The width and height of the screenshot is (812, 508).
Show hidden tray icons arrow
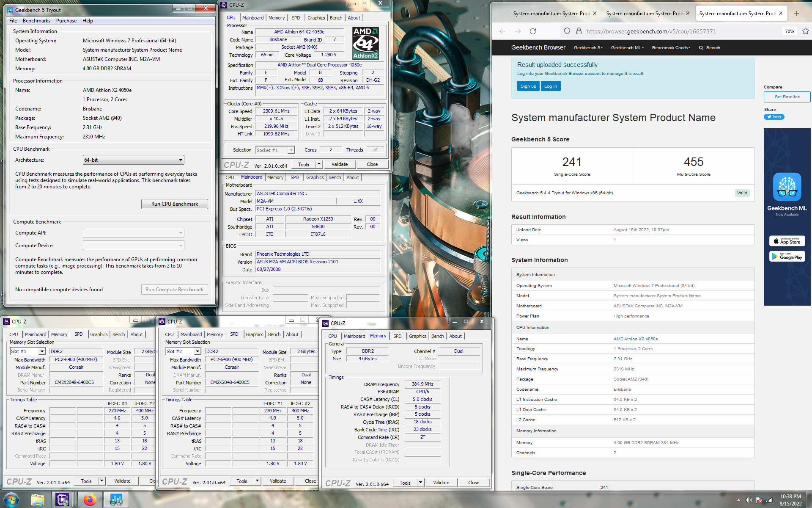click(x=739, y=500)
